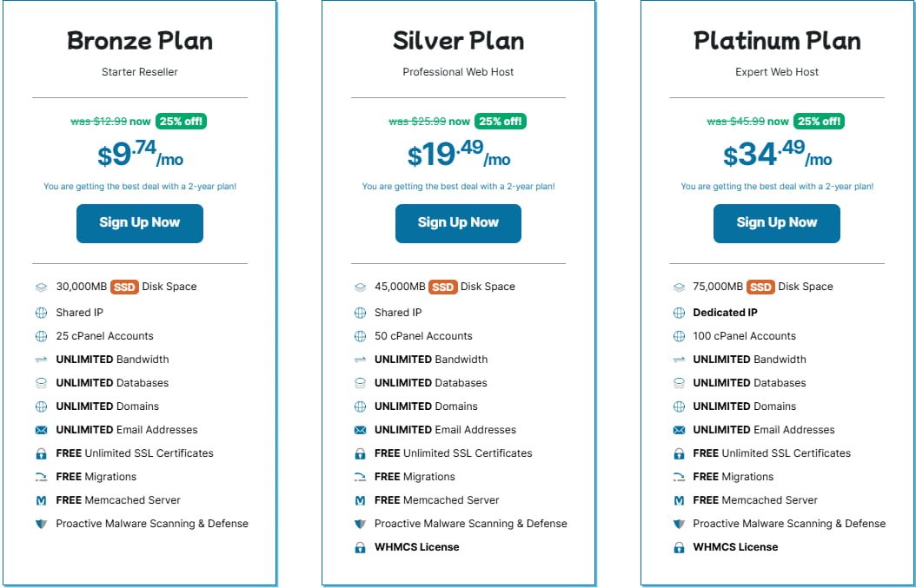Click the bandwidth arrows icon in Silver Plan

(360, 360)
